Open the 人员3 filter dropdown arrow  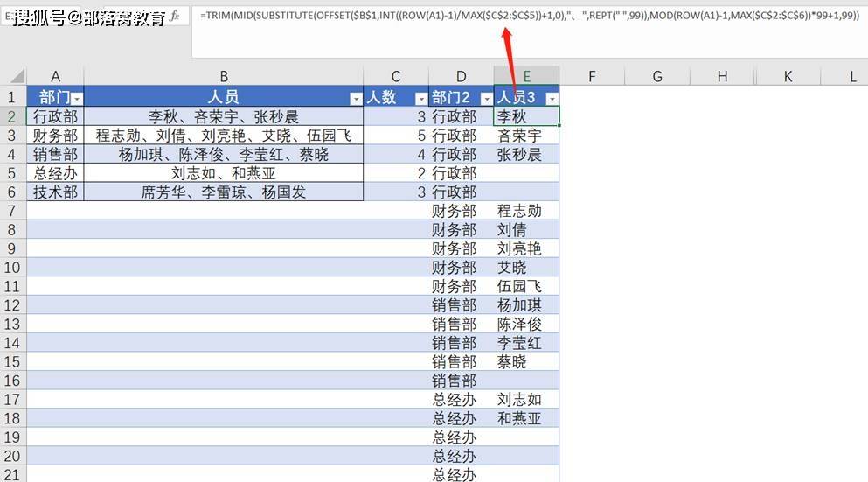coord(551,98)
